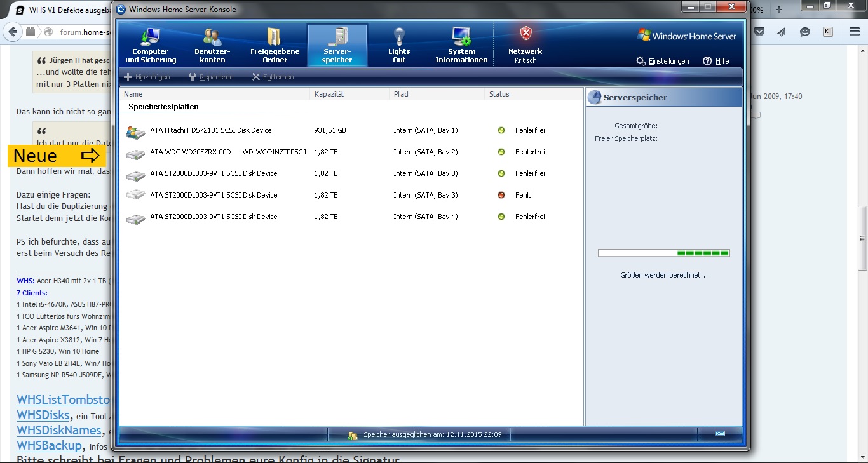Click the Hinzufügen toolbar button
868x463 pixels.
pyautogui.click(x=147, y=77)
